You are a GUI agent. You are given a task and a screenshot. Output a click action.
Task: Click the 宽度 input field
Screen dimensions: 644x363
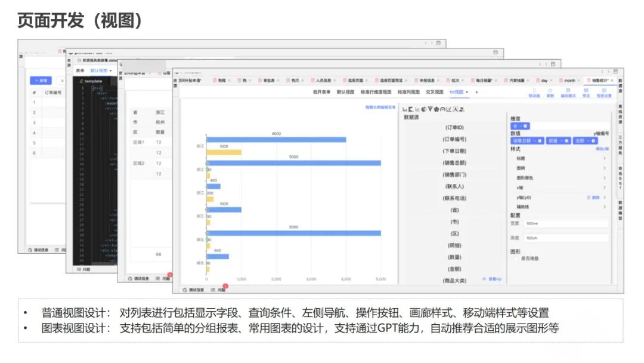click(x=566, y=224)
